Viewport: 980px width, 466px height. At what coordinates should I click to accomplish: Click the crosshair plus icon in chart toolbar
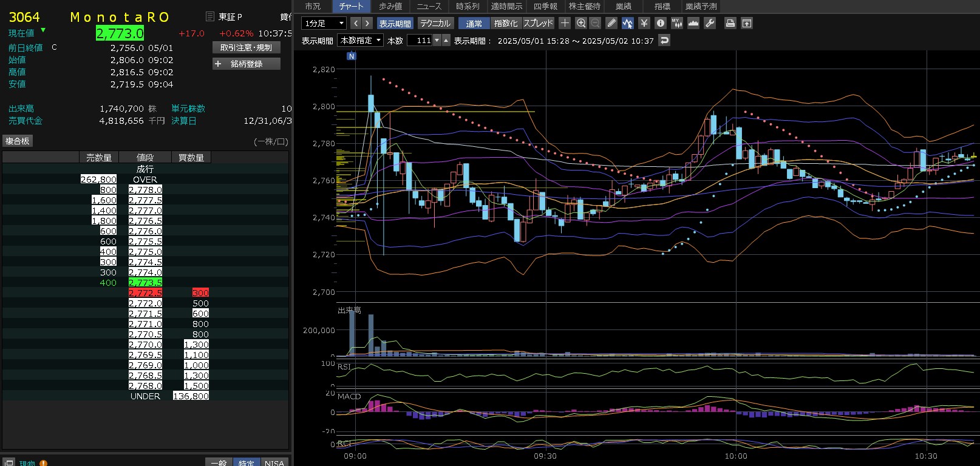coord(565,23)
